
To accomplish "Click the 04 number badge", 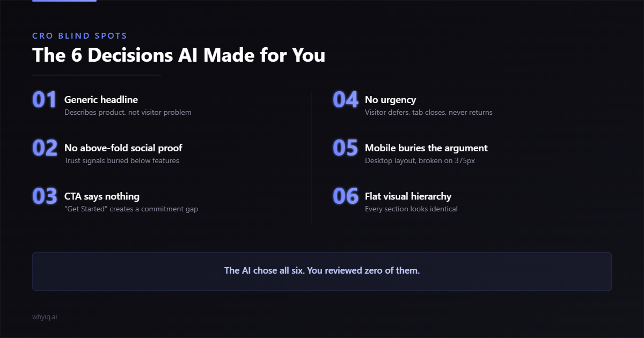I will [346, 100].
